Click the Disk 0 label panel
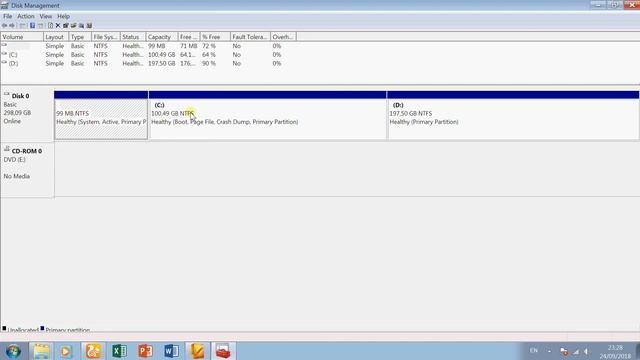 coord(27,114)
